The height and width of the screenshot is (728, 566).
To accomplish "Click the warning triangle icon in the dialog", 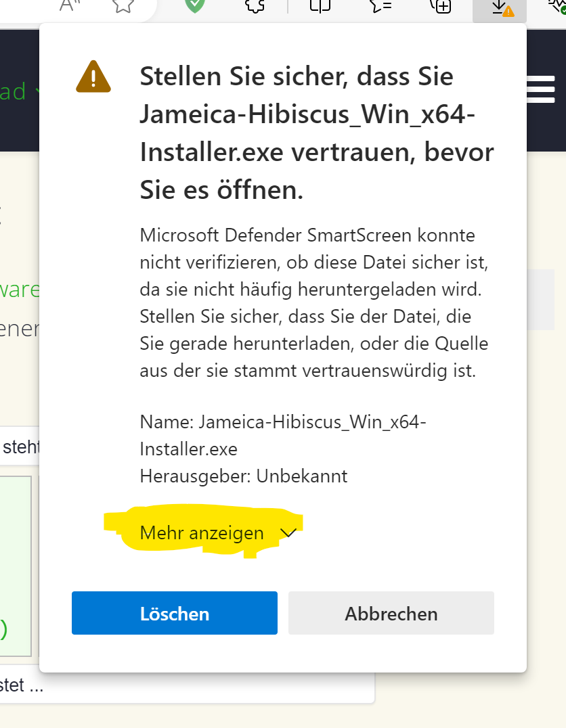I will [93, 76].
